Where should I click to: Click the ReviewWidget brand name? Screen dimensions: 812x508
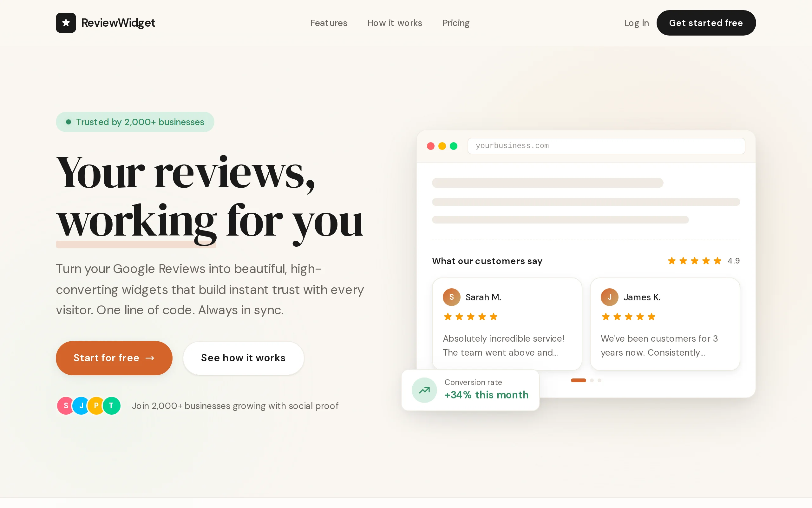118,23
